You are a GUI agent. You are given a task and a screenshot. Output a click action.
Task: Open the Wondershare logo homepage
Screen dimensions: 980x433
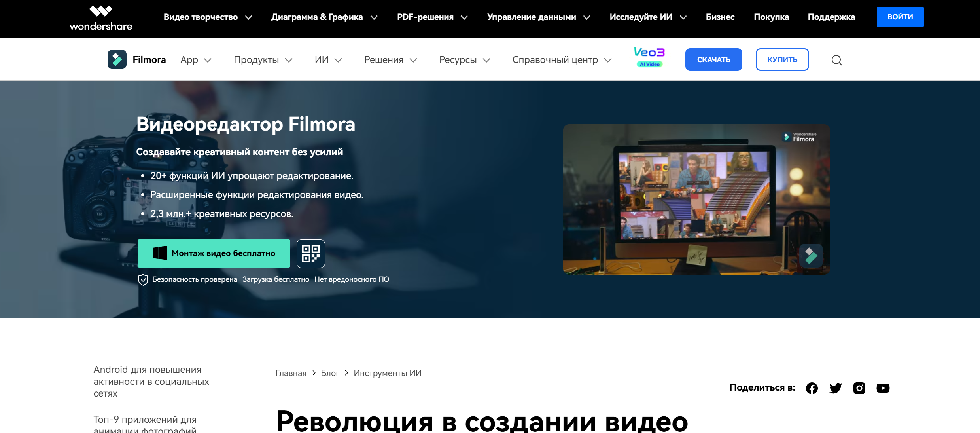[101, 19]
